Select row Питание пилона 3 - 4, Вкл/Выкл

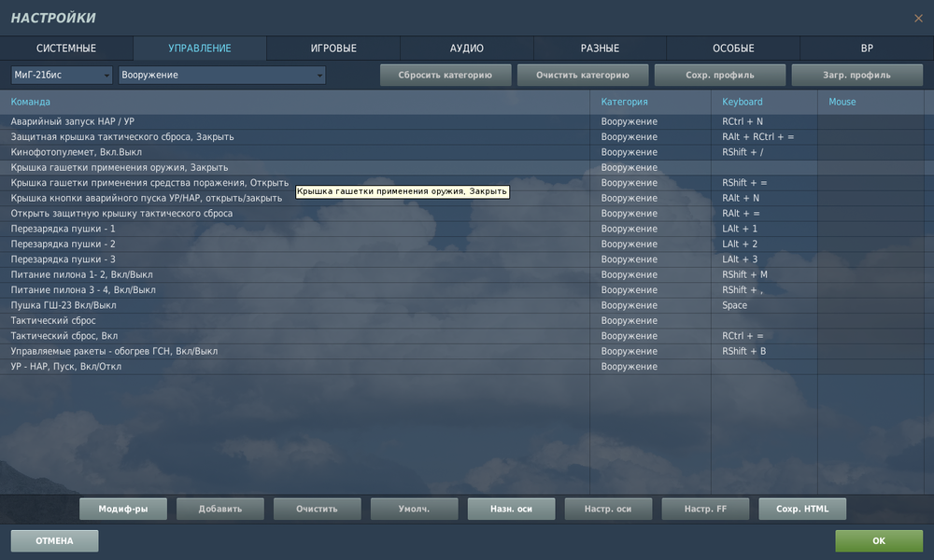point(462,290)
